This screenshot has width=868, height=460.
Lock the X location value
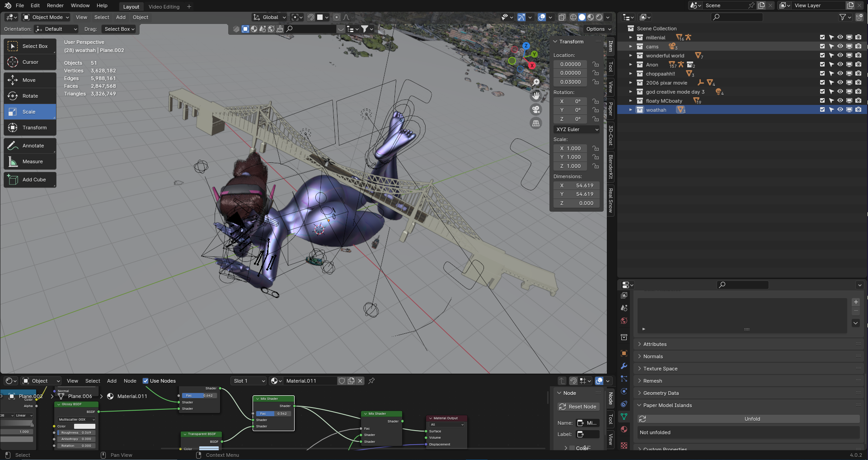[x=596, y=64]
